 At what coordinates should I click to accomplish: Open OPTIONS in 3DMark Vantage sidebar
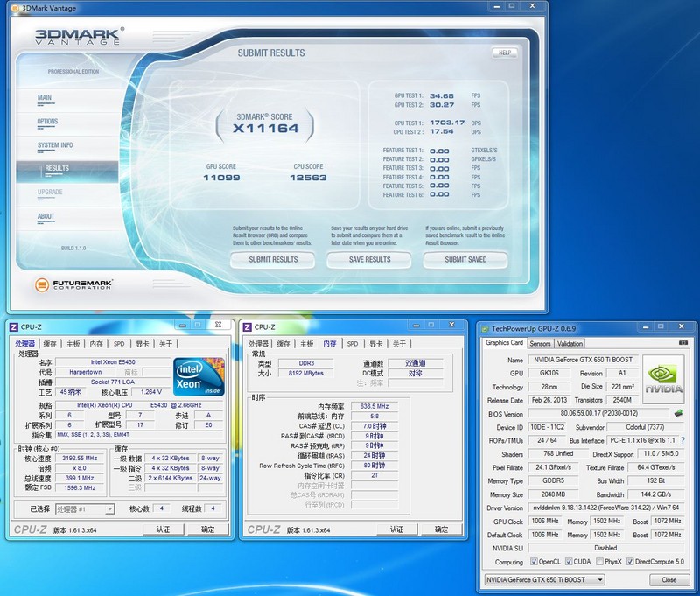pos(48,122)
